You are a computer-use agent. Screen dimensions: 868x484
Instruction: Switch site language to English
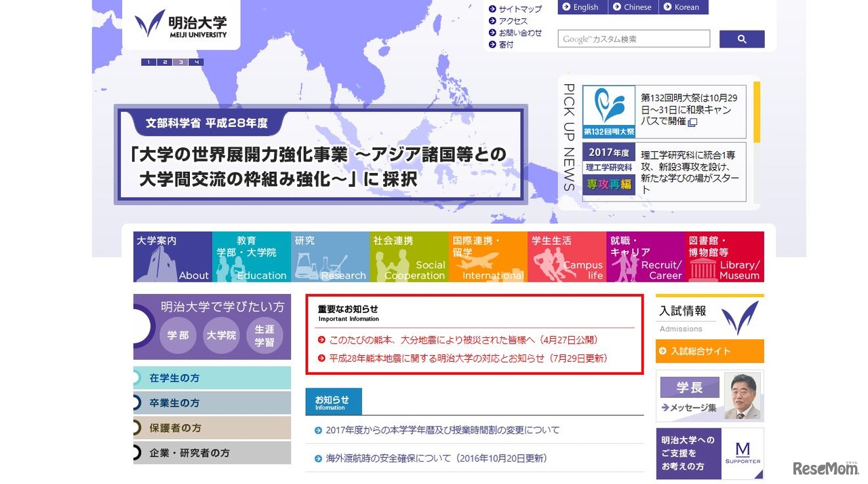click(583, 7)
